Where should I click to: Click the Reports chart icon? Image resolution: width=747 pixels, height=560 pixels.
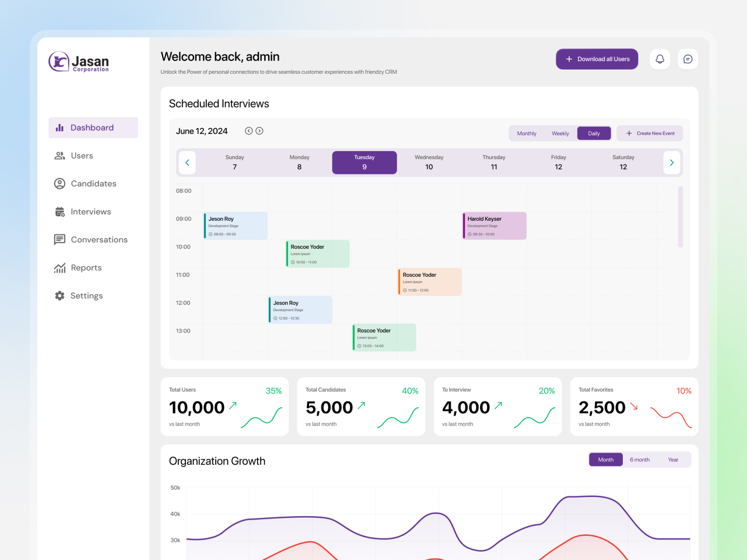coord(60,268)
